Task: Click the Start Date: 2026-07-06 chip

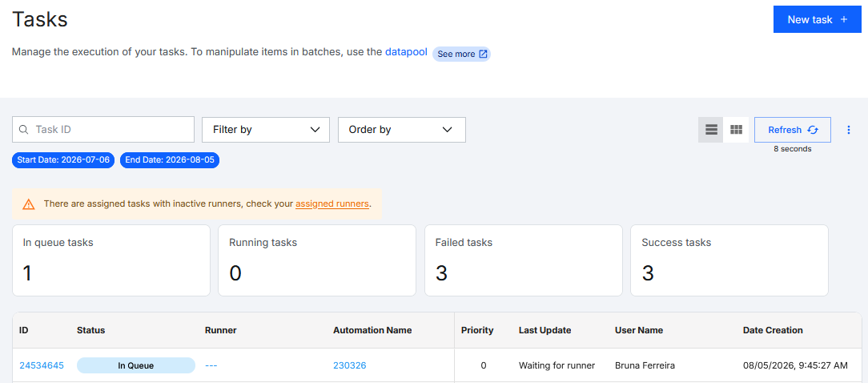Action: 64,160
